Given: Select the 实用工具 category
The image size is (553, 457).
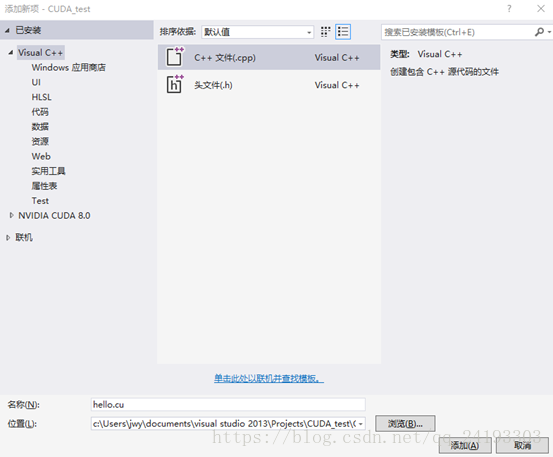Looking at the screenshot, I should [48, 171].
